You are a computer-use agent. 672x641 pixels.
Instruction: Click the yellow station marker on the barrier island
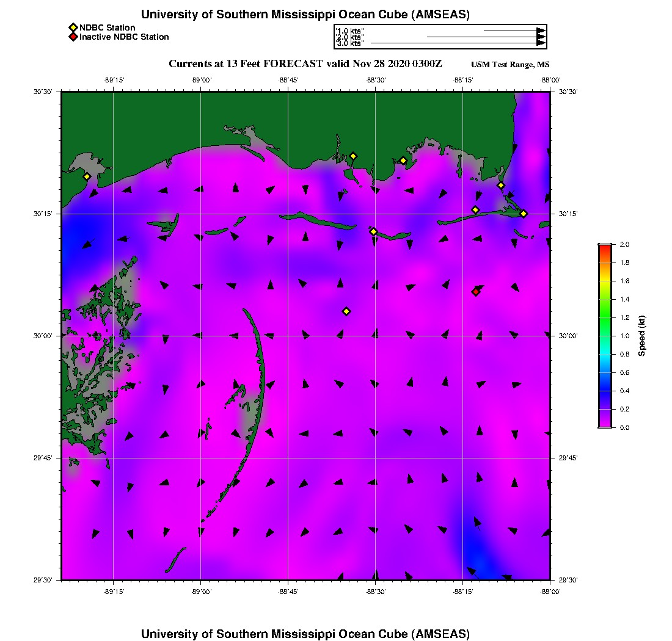pyautogui.click(x=373, y=231)
